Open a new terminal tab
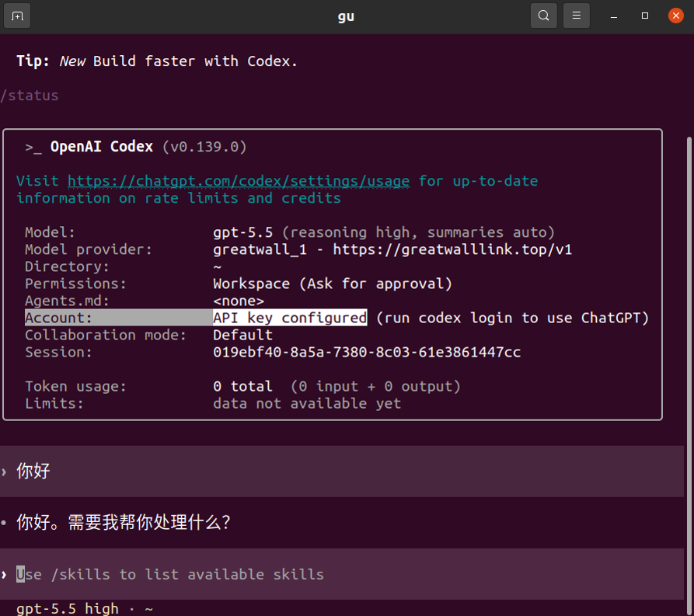Image resolution: width=694 pixels, height=616 pixels. tap(17, 16)
